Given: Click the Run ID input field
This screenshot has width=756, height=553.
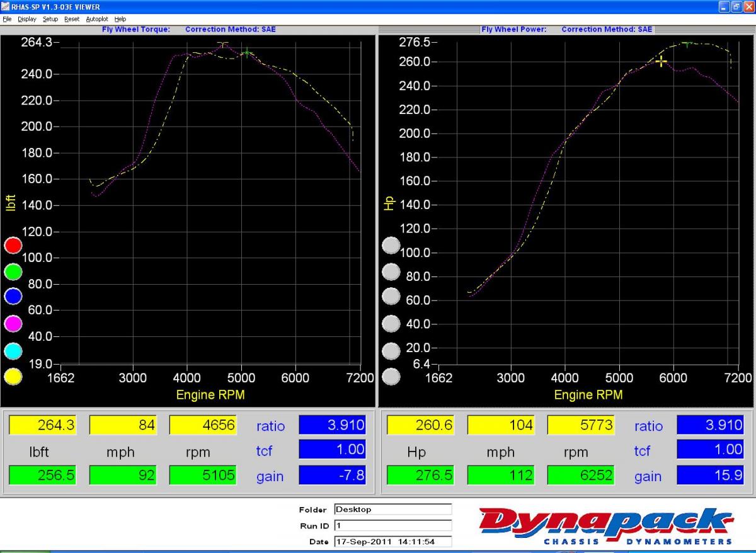Looking at the screenshot, I should pos(392,525).
